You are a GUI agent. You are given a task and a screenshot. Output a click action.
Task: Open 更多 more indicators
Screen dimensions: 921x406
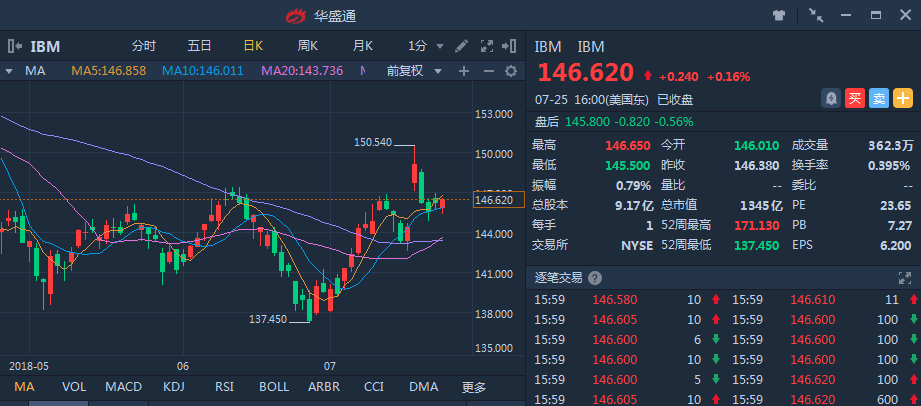(x=474, y=387)
